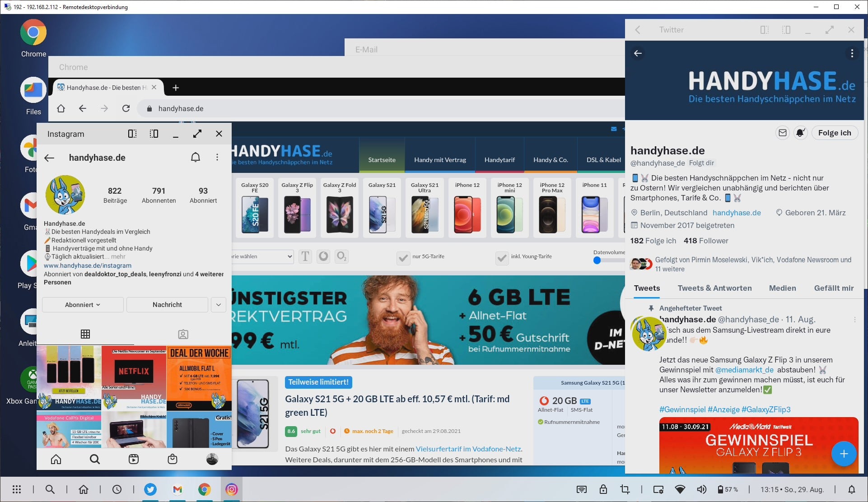The image size is (868, 502).
Task: Open the @mediamarkt_de mention in tweet
Action: point(744,370)
